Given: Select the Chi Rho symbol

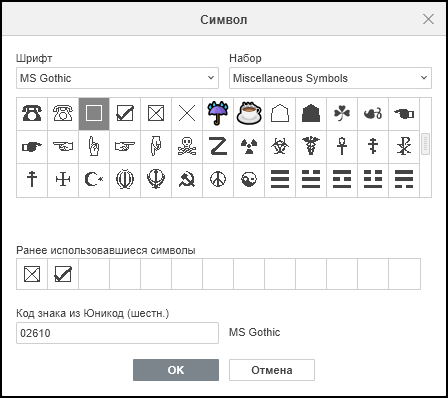Looking at the screenshot, I should pyautogui.click(x=404, y=147).
